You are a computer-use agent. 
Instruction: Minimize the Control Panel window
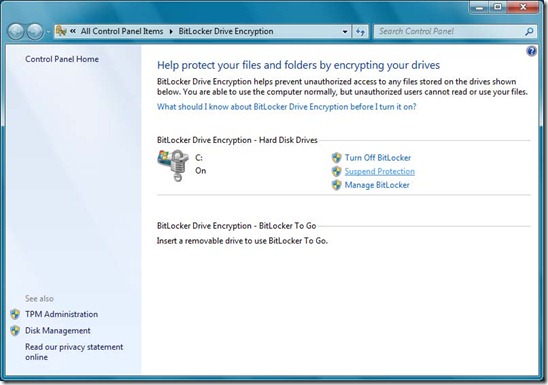pyautogui.click(x=479, y=7)
